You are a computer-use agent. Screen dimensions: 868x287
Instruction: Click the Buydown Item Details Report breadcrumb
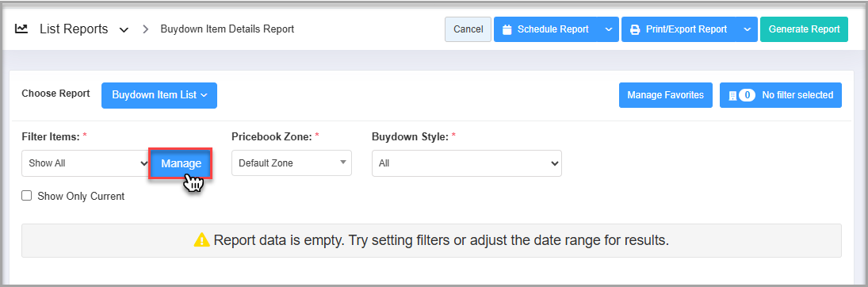[x=227, y=29]
